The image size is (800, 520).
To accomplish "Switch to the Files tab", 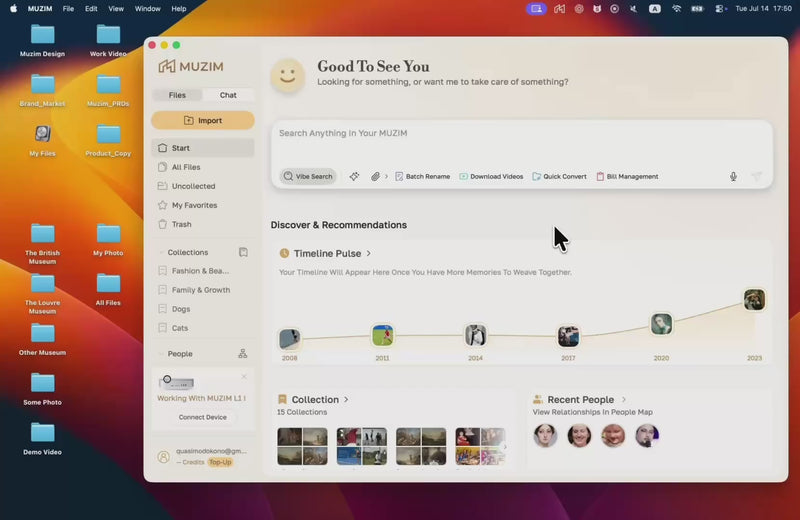I will pyautogui.click(x=177, y=95).
